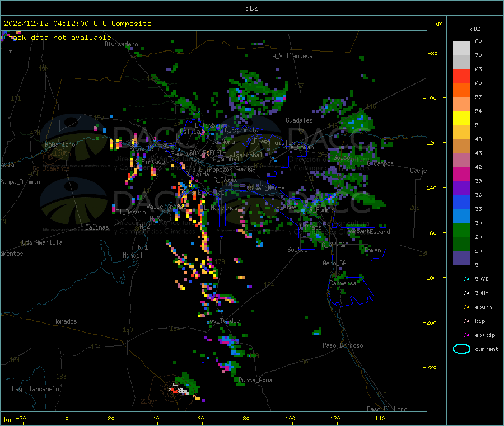Click the 'Punta_Agua' place label

click(x=255, y=380)
